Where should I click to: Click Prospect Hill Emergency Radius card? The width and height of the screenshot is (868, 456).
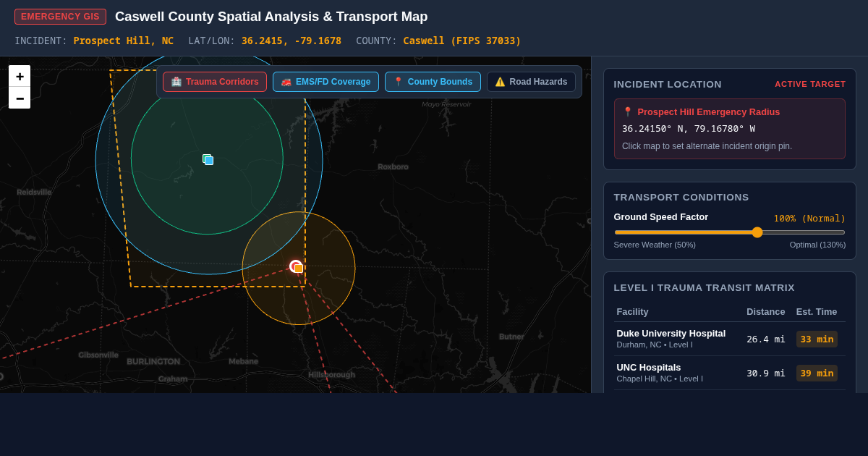[729, 129]
